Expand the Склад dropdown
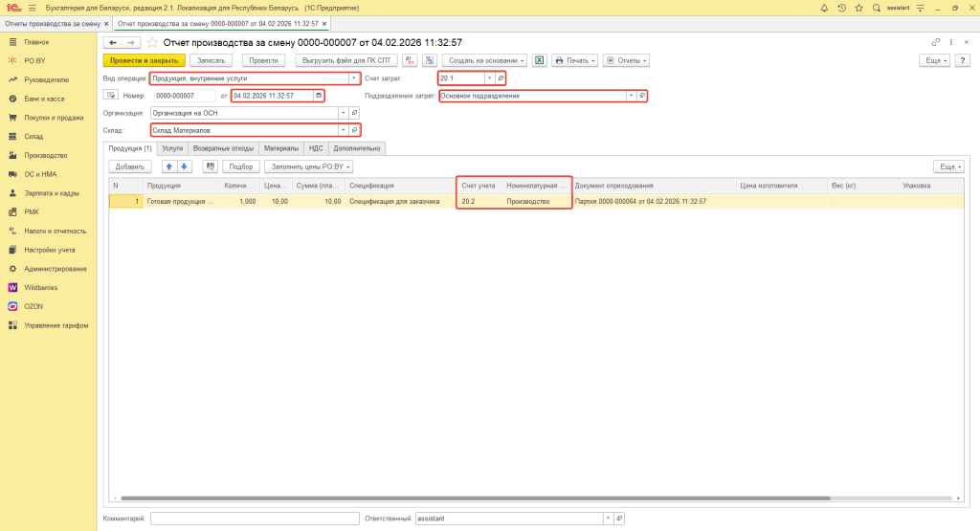Screen dimensions: 980x531 344,130
